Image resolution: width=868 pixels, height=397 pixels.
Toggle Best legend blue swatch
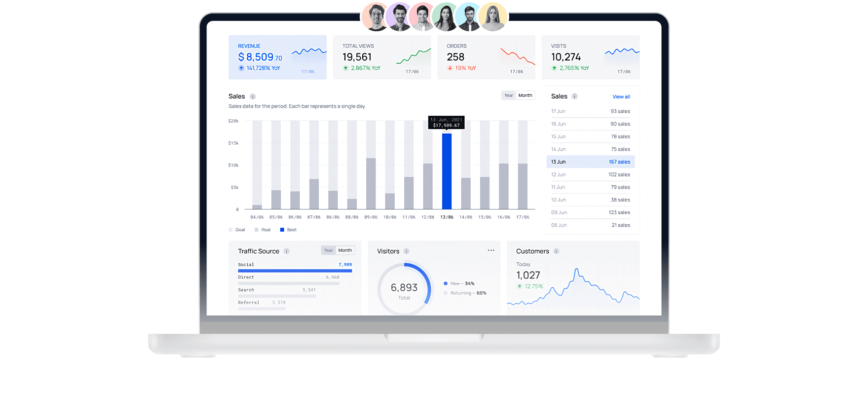[x=282, y=229]
